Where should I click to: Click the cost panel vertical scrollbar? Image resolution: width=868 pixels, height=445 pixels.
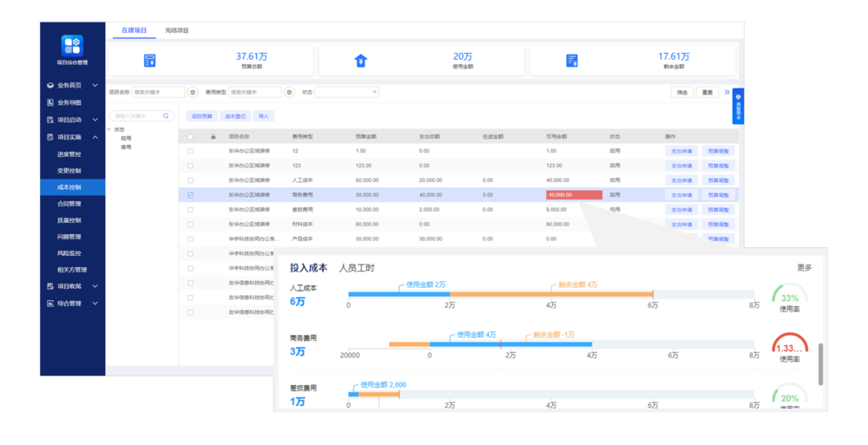point(820,363)
